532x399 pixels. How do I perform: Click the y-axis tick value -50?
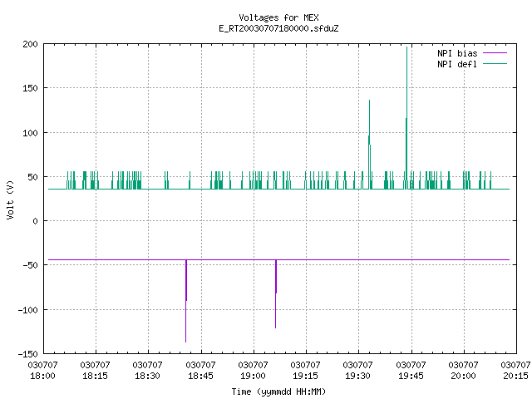30,265
